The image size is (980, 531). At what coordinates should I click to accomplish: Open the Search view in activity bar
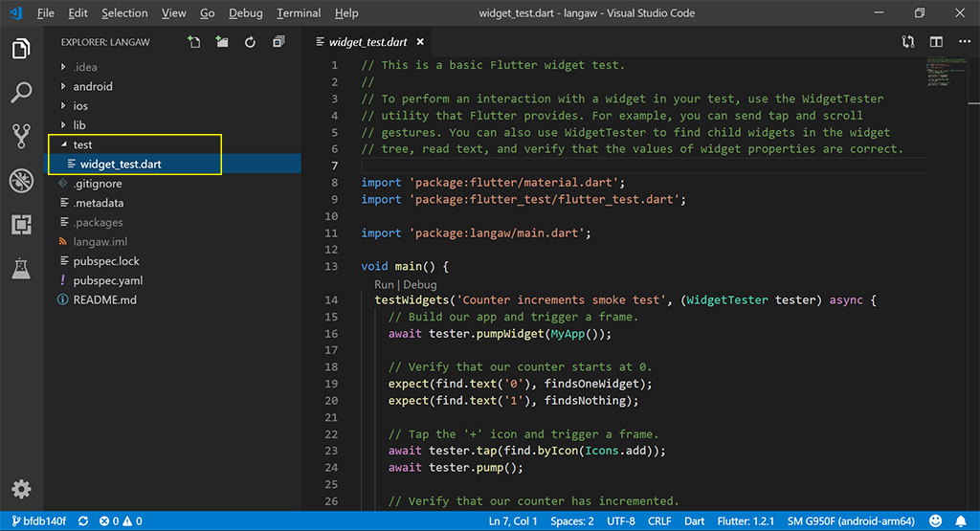[21, 93]
